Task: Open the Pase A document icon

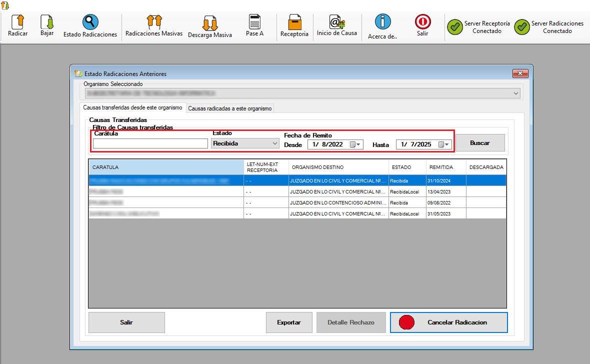Action: [x=254, y=22]
